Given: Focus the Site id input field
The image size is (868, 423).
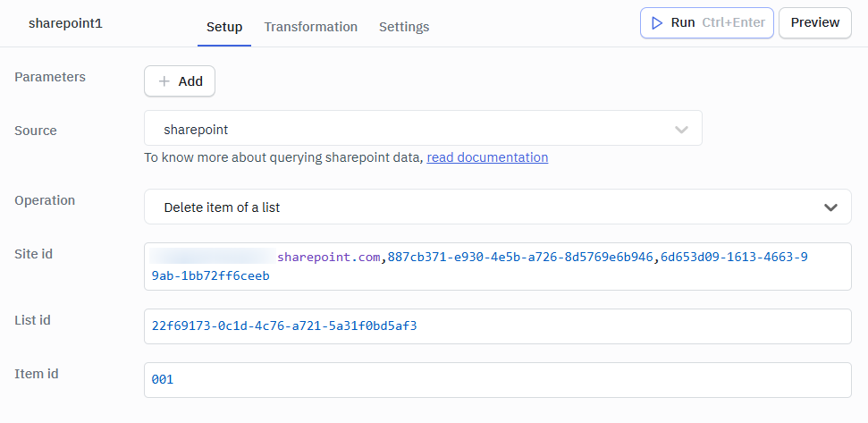Looking at the screenshot, I should [498, 266].
